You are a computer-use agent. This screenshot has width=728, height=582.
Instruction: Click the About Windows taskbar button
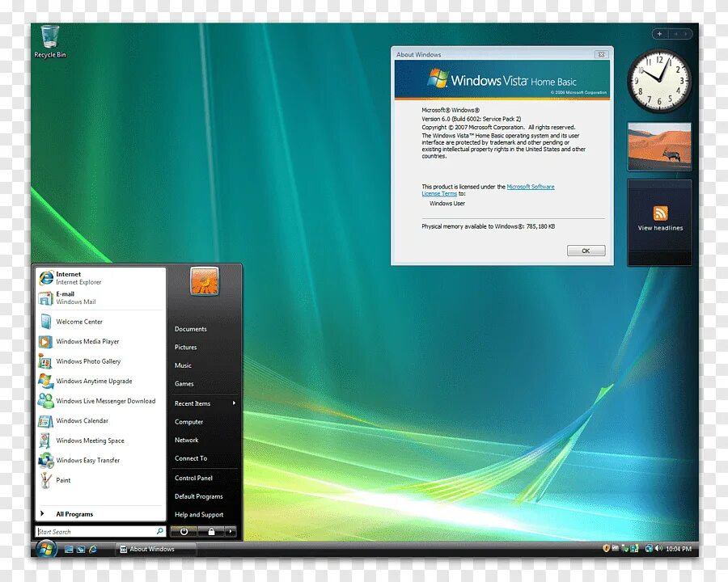(155, 549)
